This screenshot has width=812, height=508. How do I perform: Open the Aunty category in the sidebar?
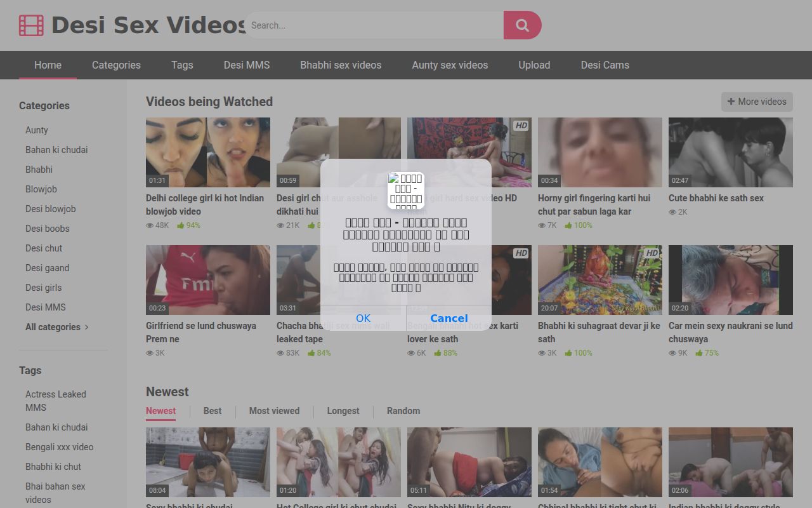pos(37,130)
